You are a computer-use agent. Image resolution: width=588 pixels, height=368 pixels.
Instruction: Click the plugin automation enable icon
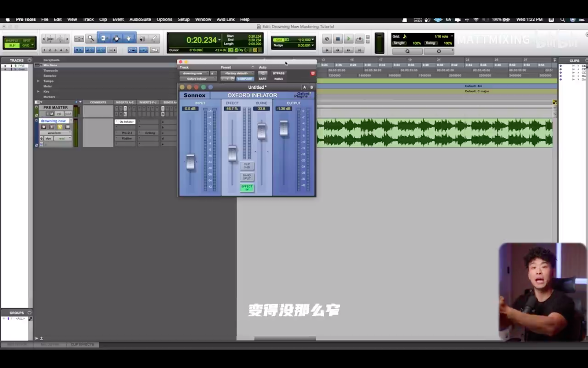(263, 73)
